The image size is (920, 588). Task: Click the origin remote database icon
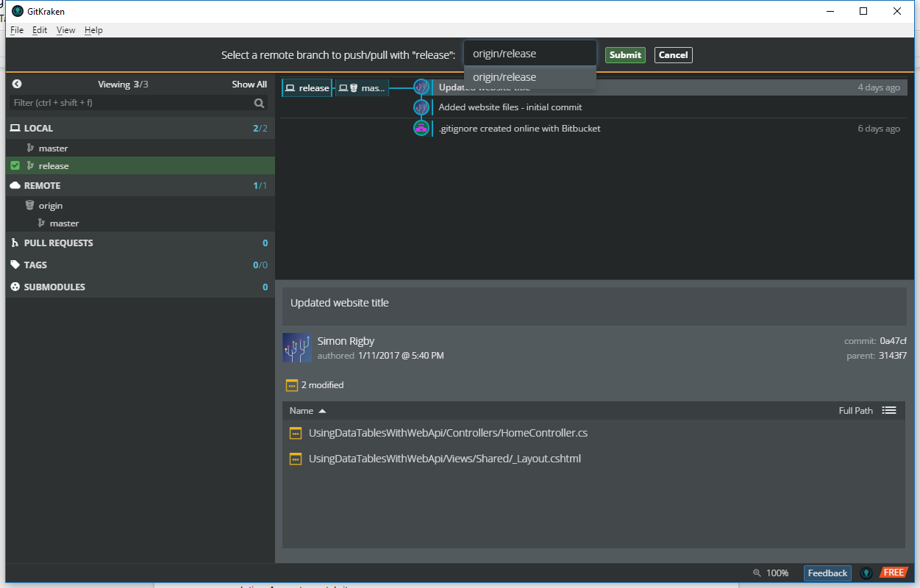[29, 205]
